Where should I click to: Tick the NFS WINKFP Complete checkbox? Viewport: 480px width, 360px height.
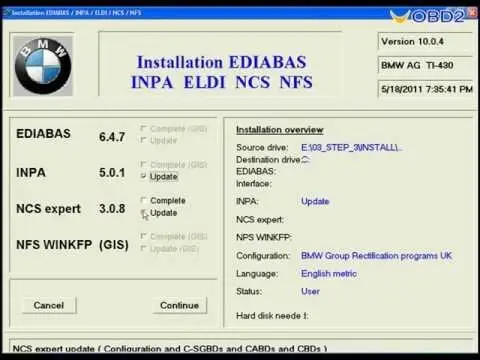(x=143, y=236)
